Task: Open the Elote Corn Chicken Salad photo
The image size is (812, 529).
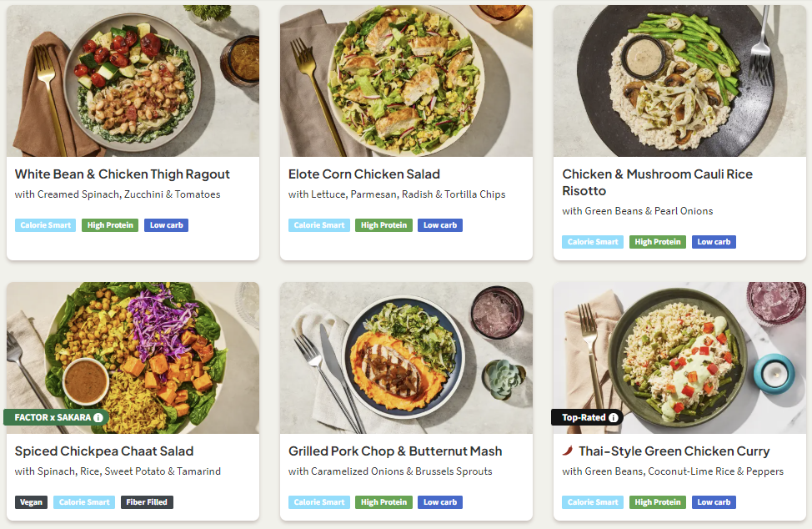Action: click(x=406, y=81)
